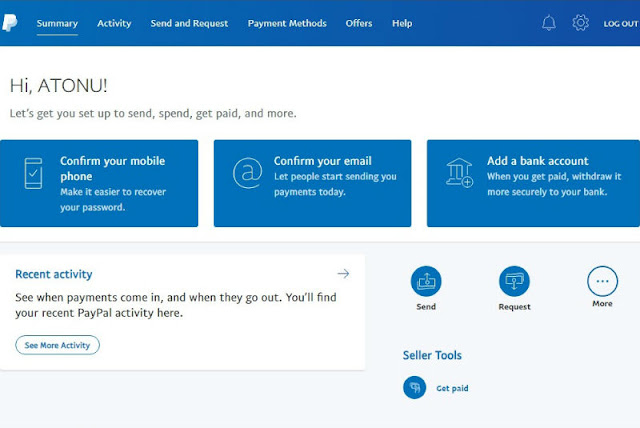This screenshot has height=428, width=640.
Task: Open the Activity tab
Action: [x=114, y=23]
